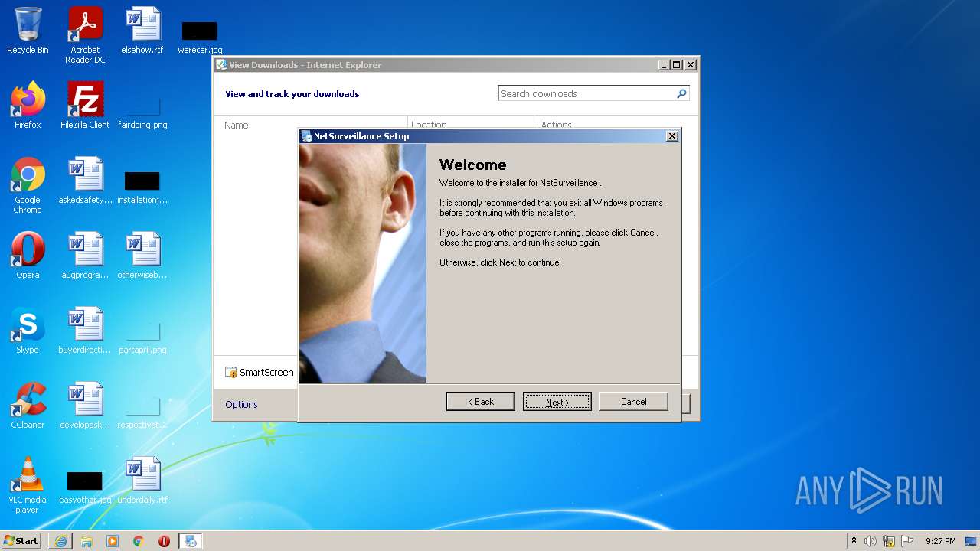Open elsehow.rtf document icon
The image size is (980, 551).
[x=142, y=31]
